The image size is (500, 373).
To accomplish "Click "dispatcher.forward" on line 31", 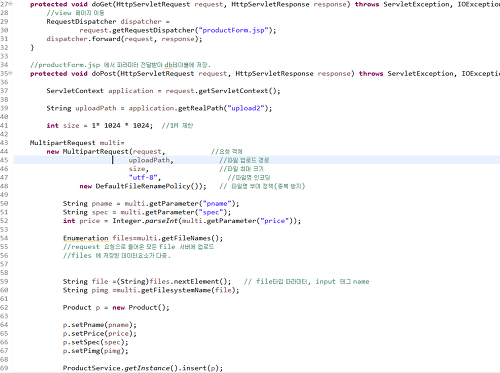I will tap(83, 39).
